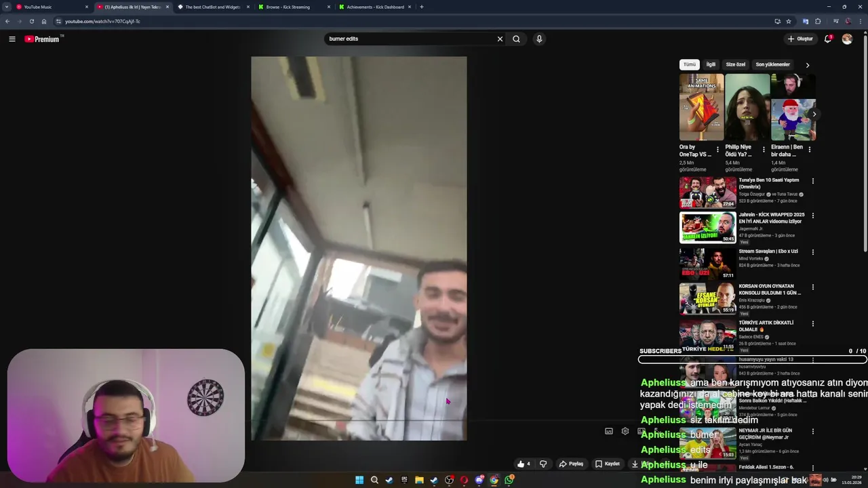Click the Paylaş share button
This screenshot has width=868, height=488.
pos(571,464)
